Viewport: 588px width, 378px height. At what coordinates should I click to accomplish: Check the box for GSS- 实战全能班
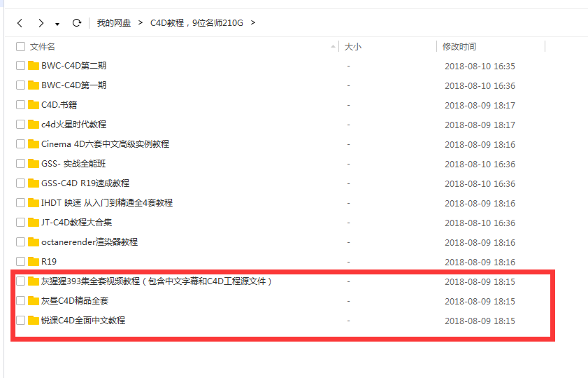tap(20, 164)
